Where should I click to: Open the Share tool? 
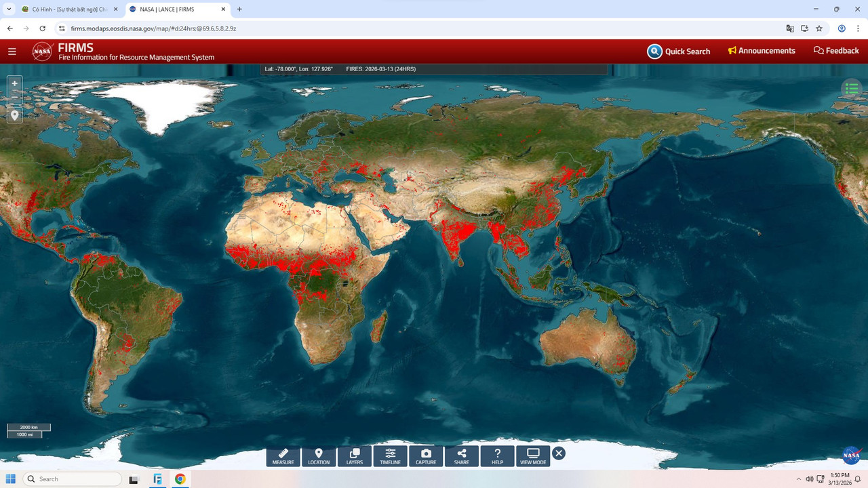coord(462,456)
